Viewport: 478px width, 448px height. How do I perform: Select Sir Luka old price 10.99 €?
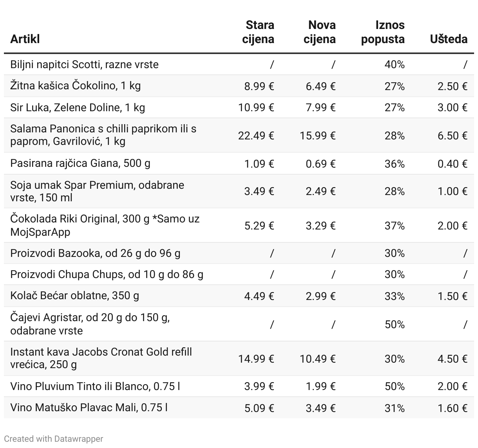(x=256, y=108)
